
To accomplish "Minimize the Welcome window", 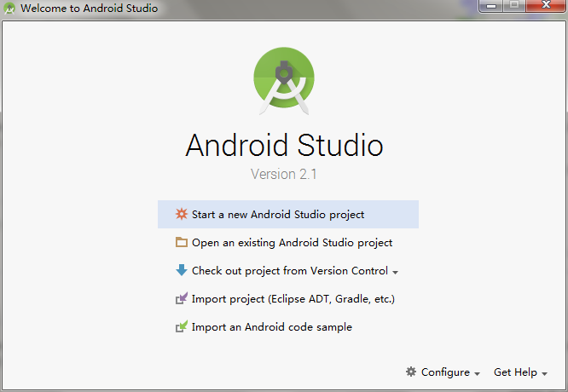I will click(491, 6).
